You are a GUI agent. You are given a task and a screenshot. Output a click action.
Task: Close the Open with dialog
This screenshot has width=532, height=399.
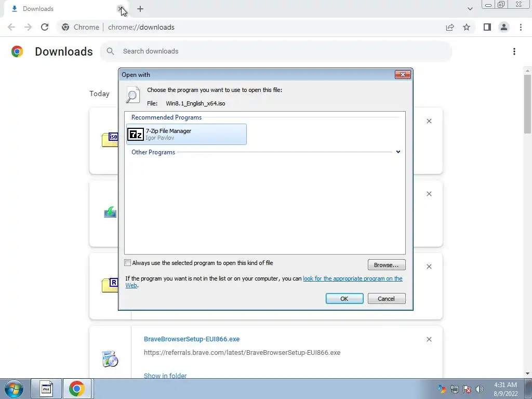pyautogui.click(x=403, y=75)
